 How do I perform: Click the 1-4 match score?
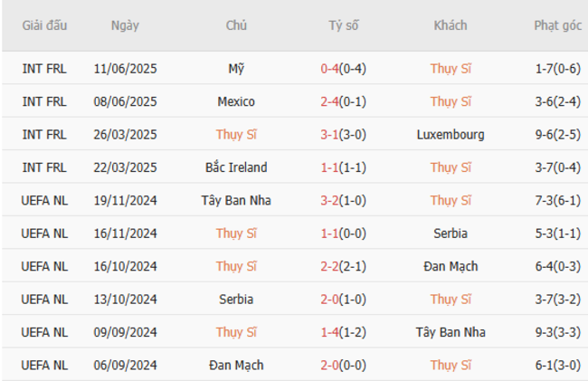(x=329, y=332)
